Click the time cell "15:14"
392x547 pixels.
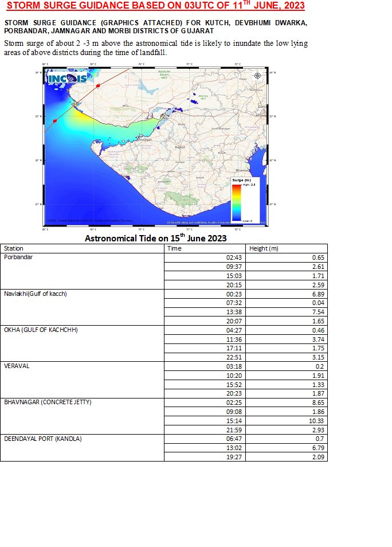(x=205, y=421)
